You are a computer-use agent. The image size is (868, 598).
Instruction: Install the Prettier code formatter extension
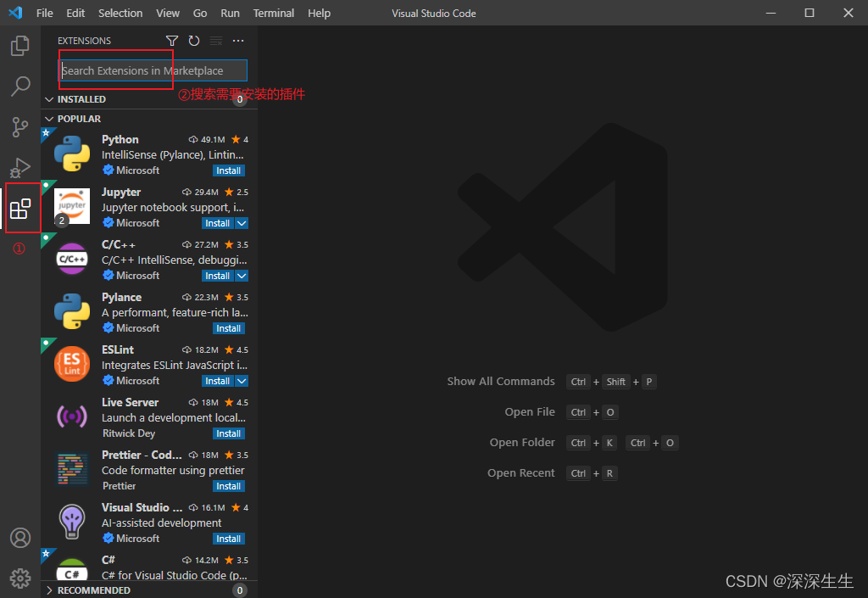point(229,486)
